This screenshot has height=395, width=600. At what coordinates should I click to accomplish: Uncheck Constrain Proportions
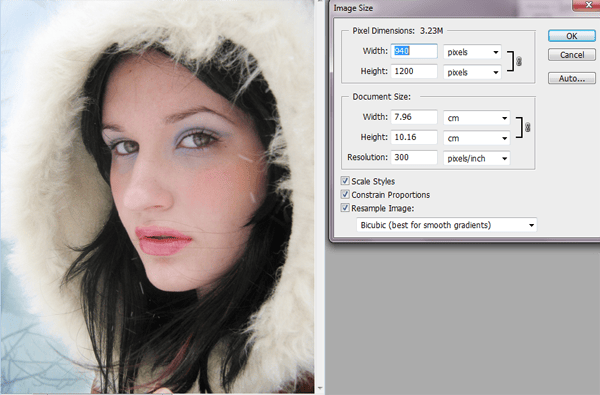[x=345, y=194]
